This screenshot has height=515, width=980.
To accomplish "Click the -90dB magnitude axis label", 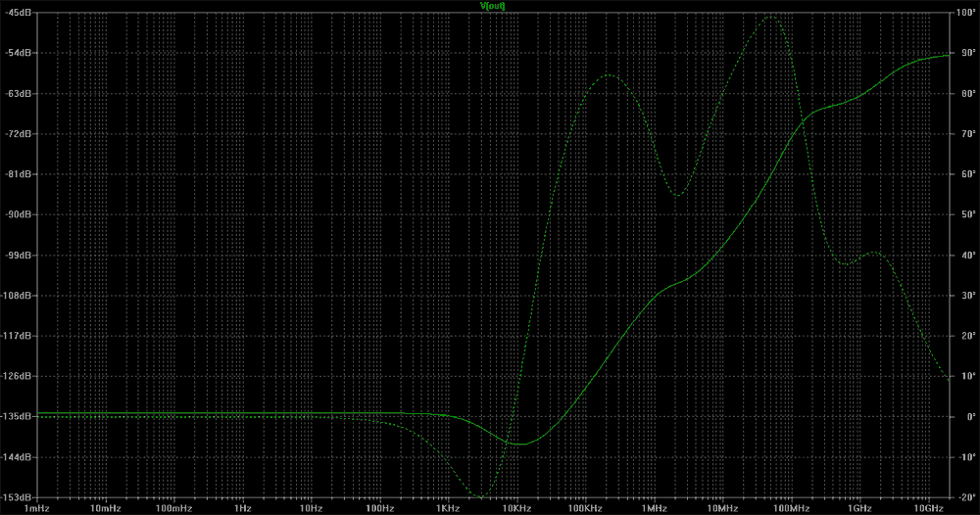I will [19, 214].
